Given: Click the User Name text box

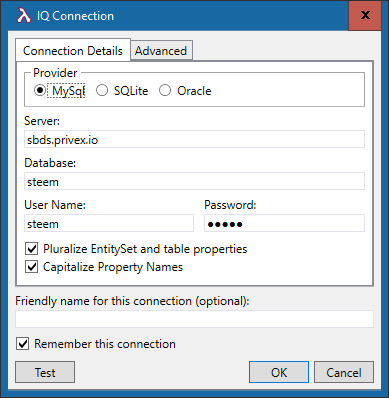Looking at the screenshot, I should (x=109, y=223).
